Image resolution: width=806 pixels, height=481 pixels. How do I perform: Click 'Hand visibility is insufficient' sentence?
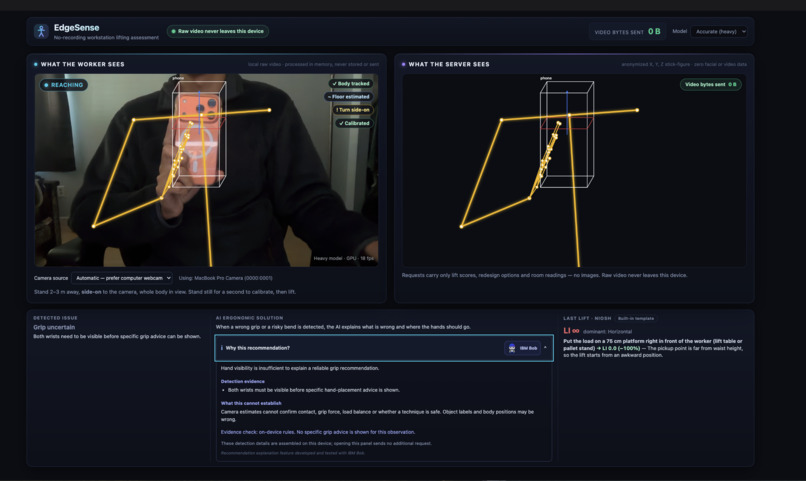point(300,368)
